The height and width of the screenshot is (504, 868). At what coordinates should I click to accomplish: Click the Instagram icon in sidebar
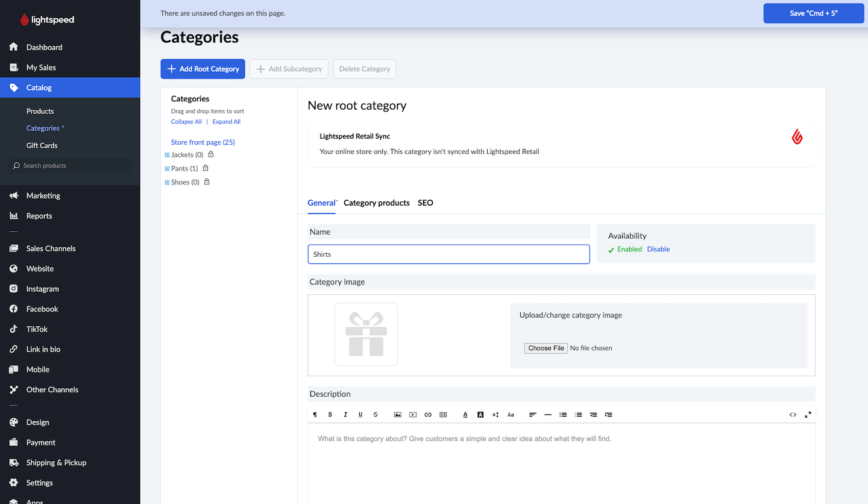click(x=14, y=289)
